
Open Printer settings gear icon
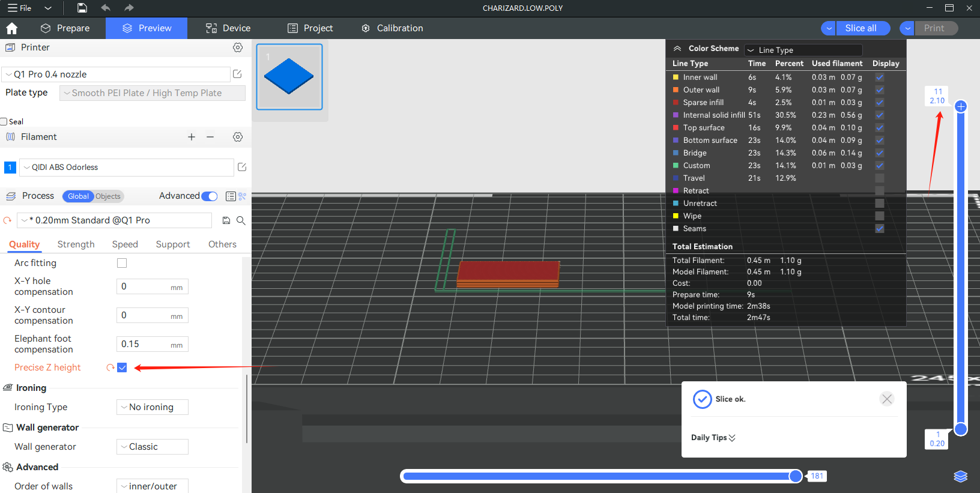click(238, 47)
